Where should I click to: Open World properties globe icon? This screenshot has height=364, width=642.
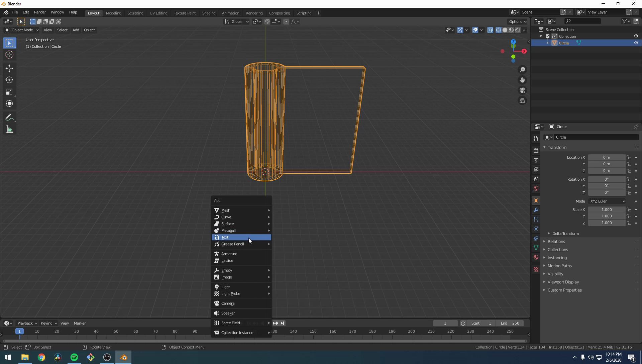[536, 188]
